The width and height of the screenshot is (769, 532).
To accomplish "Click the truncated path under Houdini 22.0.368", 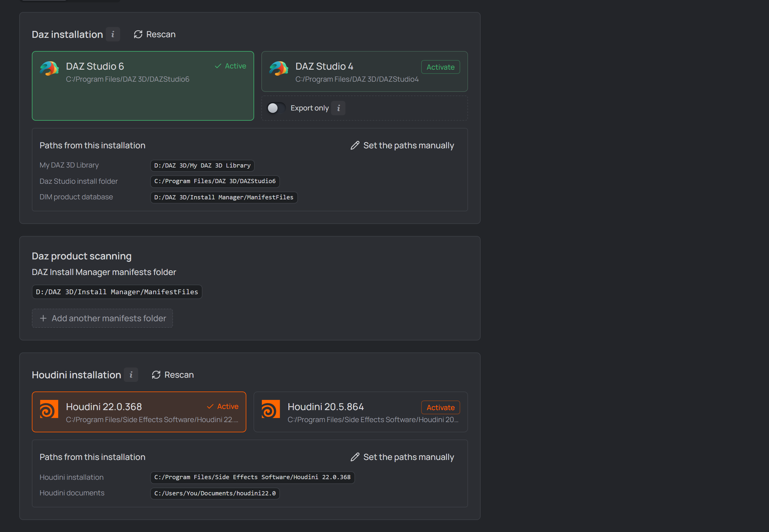I will pos(152,419).
